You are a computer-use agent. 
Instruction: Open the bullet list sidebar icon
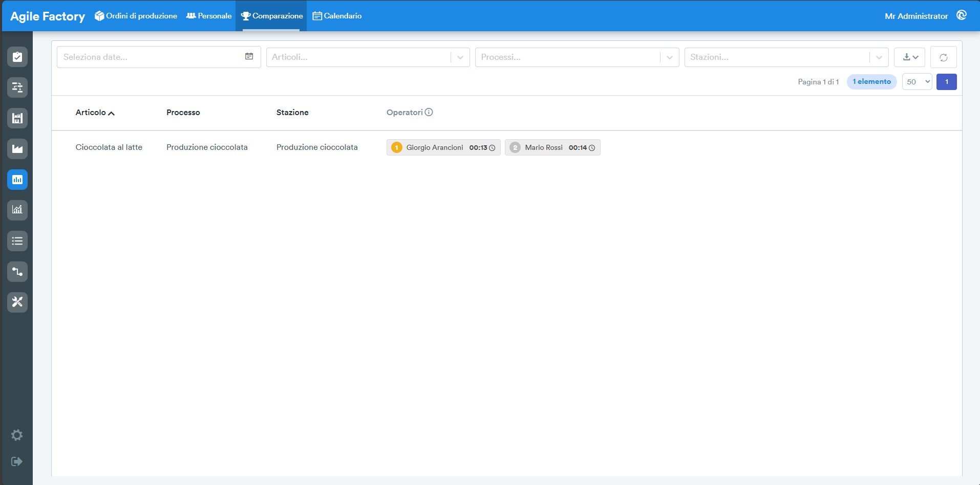coord(17,241)
